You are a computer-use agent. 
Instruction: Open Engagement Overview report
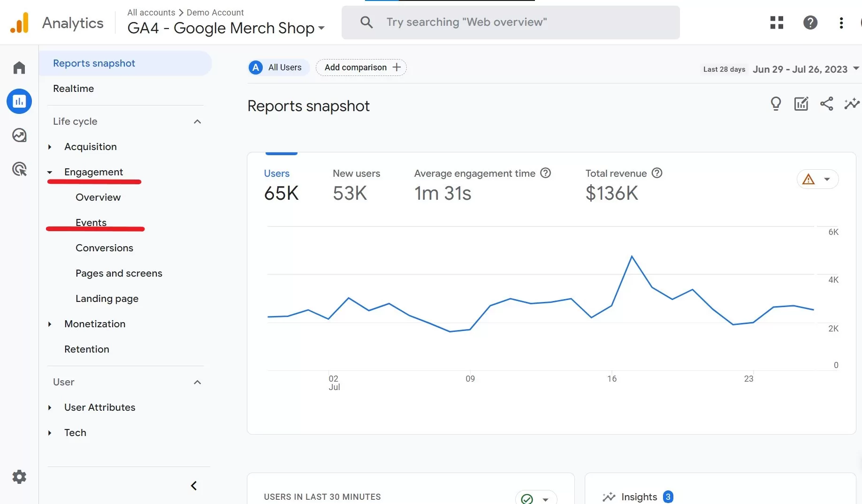click(98, 197)
